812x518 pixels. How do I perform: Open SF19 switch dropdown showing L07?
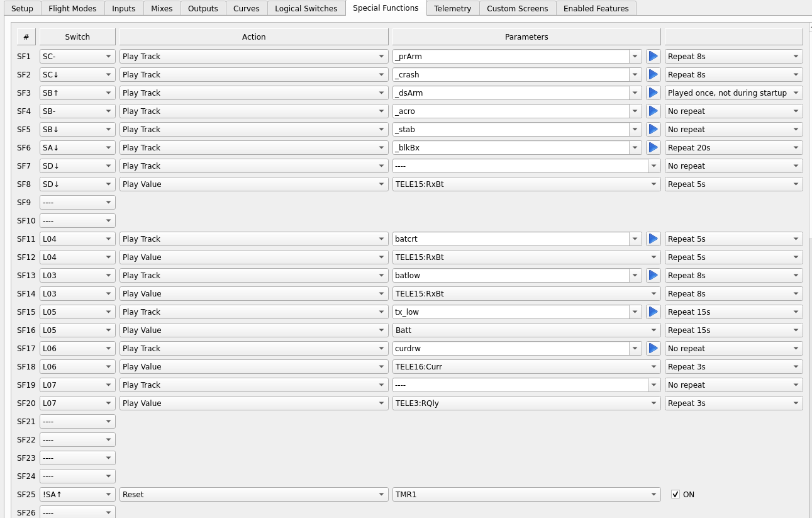(x=77, y=385)
